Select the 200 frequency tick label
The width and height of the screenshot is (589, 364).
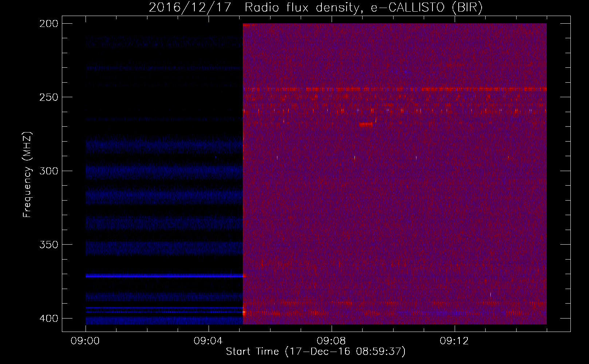pyautogui.click(x=48, y=24)
